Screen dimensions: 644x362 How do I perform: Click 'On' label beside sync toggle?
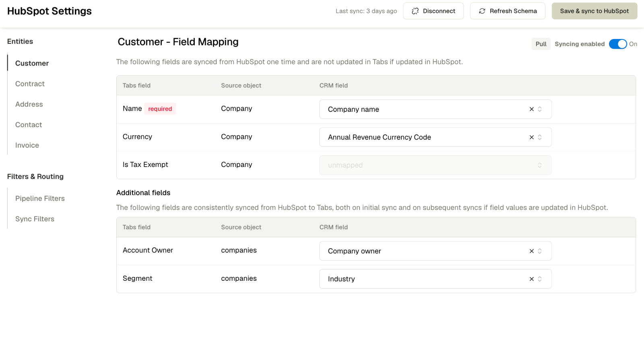(633, 44)
